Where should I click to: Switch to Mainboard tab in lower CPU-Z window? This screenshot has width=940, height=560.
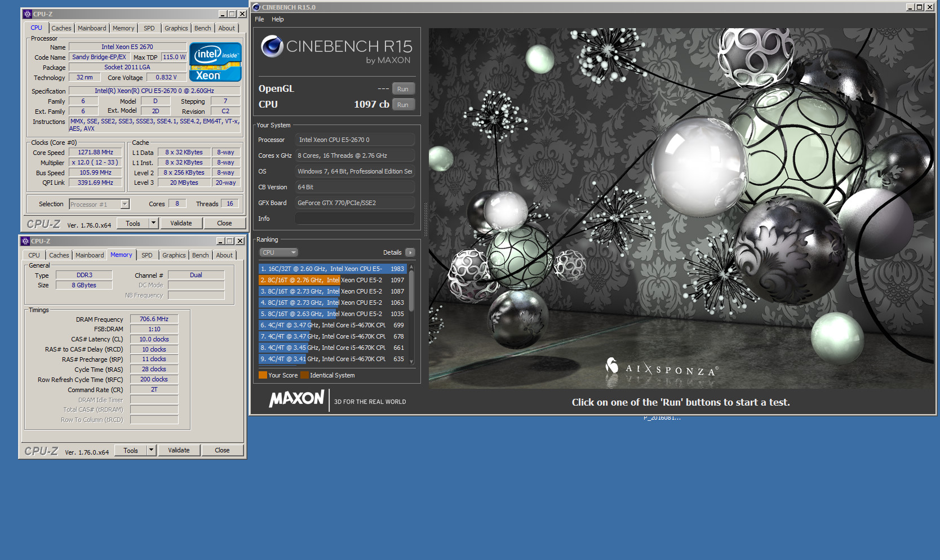click(x=90, y=255)
